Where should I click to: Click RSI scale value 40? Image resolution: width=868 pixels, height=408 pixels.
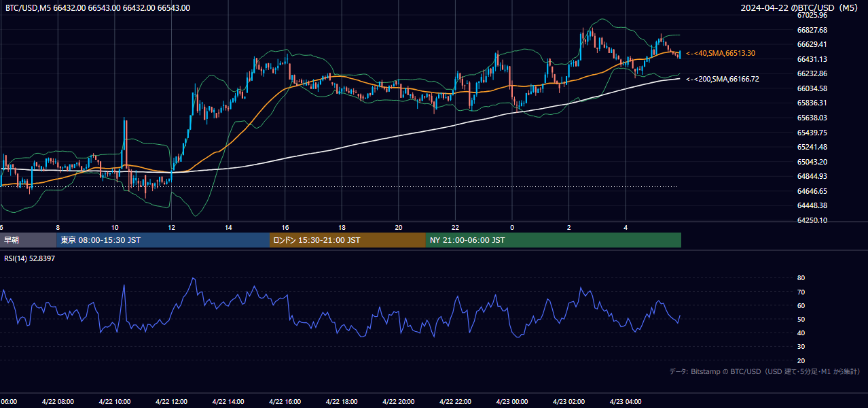coord(801,333)
